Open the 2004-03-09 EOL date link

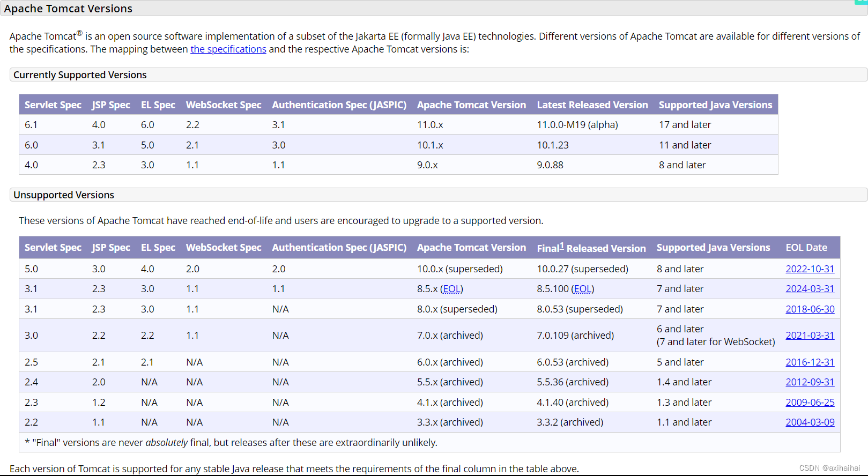pos(810,422)
